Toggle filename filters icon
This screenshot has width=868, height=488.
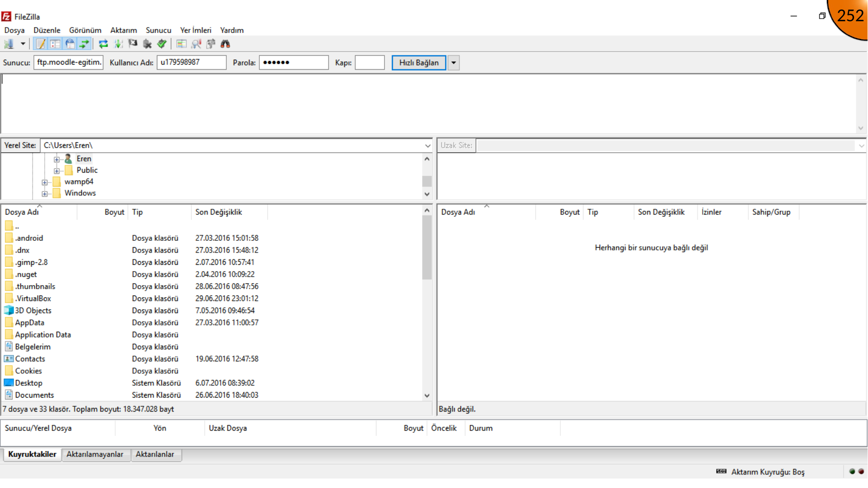(x=196, y=44)
